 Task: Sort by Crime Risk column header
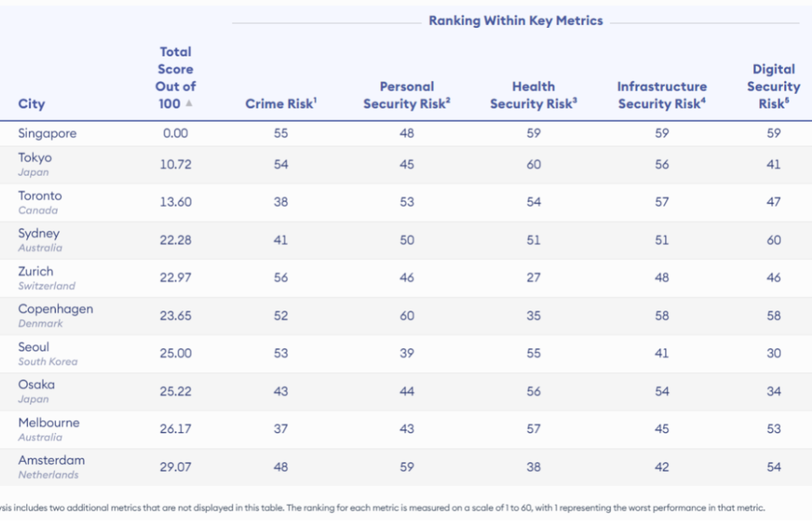tap(281, 104)
